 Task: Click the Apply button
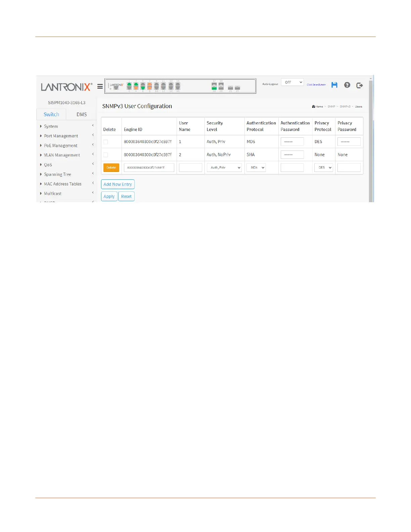pos(109,196)
